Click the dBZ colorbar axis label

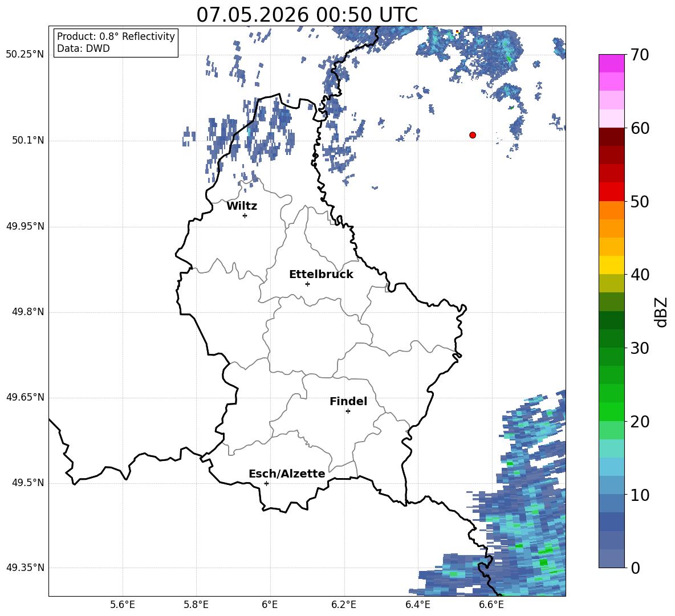(x=662, y=312)
